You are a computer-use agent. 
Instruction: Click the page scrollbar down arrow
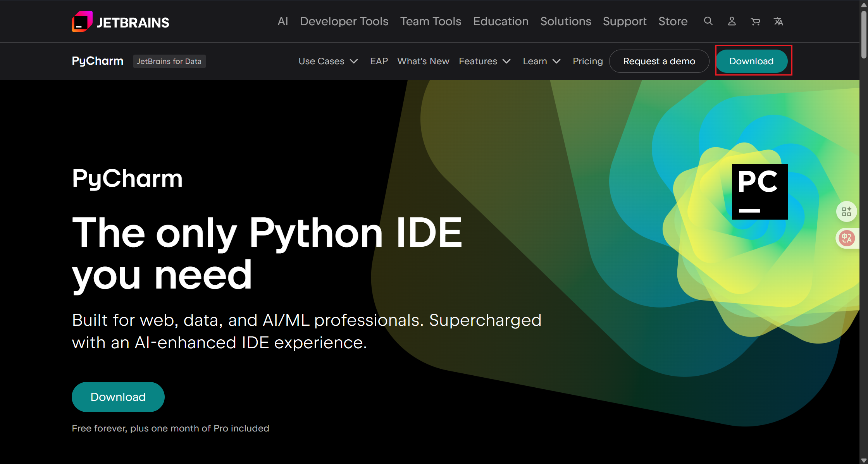coord(863,460)
